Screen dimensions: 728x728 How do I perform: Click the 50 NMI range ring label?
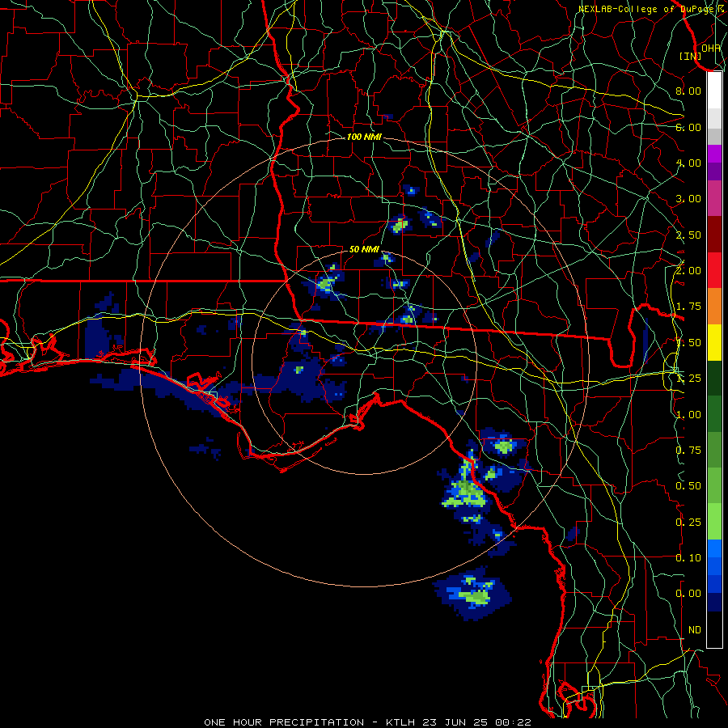(x=363, y=249)
